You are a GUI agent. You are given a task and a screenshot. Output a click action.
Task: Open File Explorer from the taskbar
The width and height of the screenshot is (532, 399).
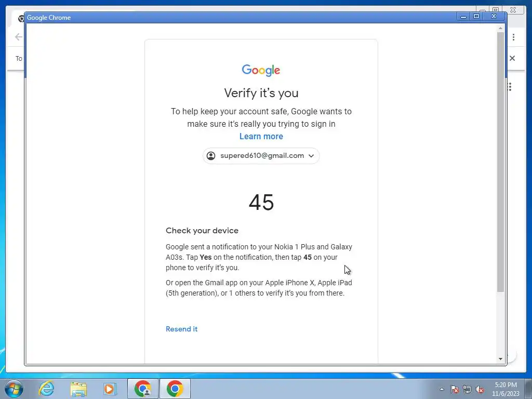coord(78,389)
